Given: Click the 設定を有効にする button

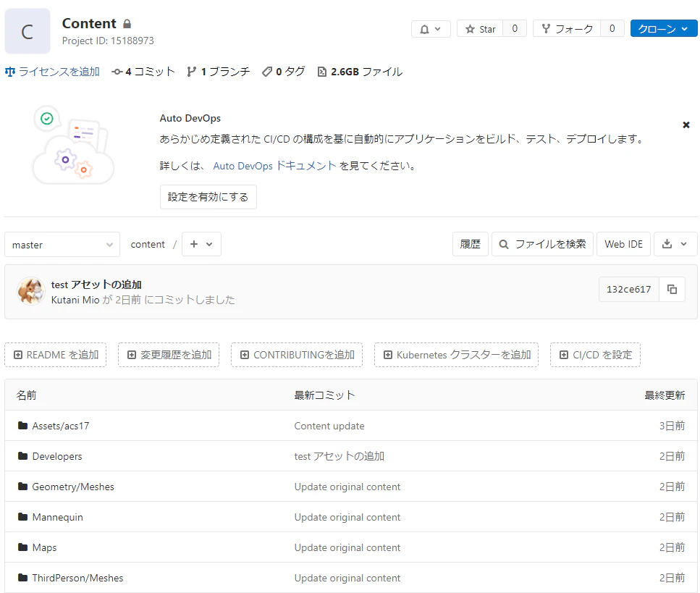Looking at the screenshot, I should pos(208,197).
